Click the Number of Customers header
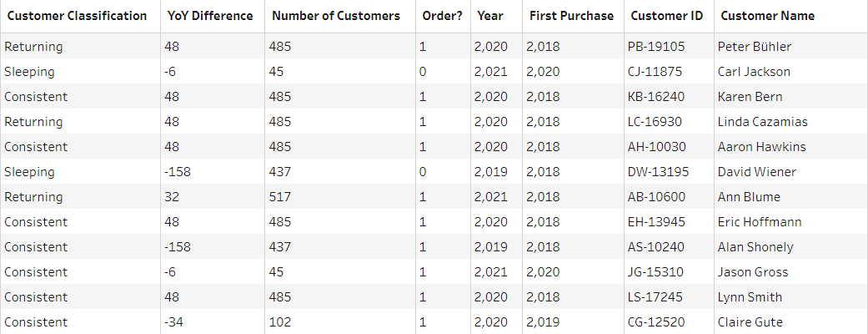Image resolution: width=868 pixels, height=334 pixels. (x=336, y=16)
